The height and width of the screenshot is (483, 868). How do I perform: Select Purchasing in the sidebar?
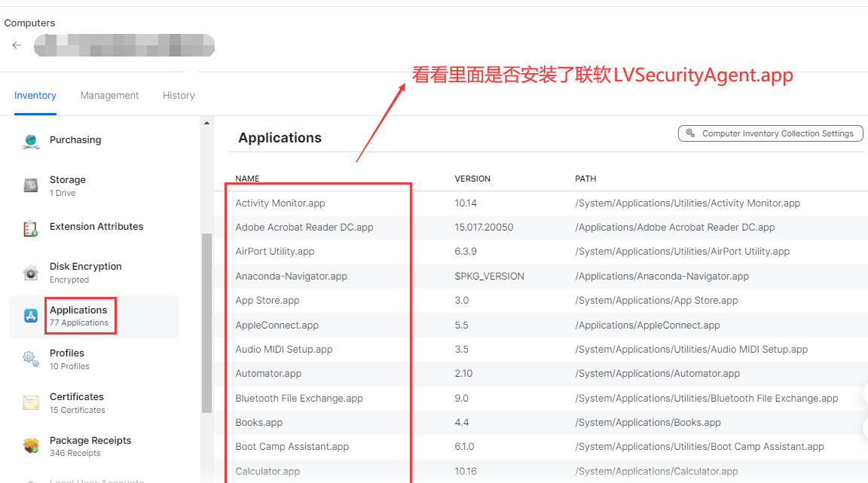click(75, 139)
